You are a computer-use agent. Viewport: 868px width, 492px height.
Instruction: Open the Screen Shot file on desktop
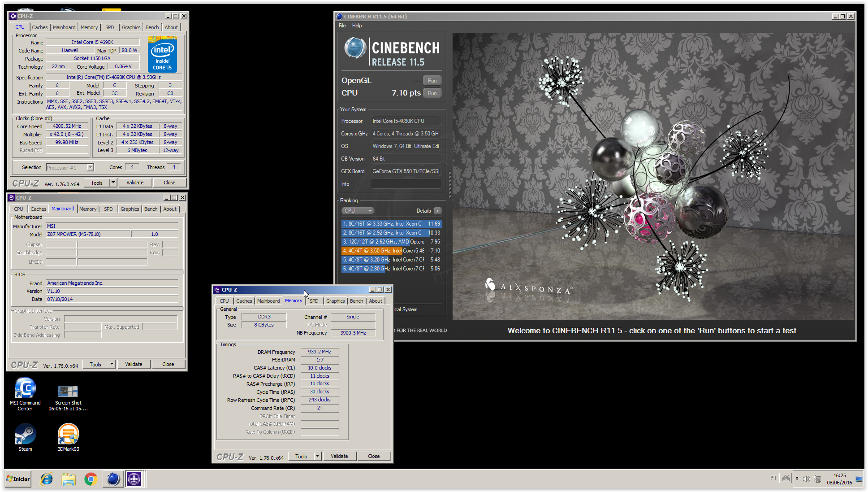(x=68, y=398)
